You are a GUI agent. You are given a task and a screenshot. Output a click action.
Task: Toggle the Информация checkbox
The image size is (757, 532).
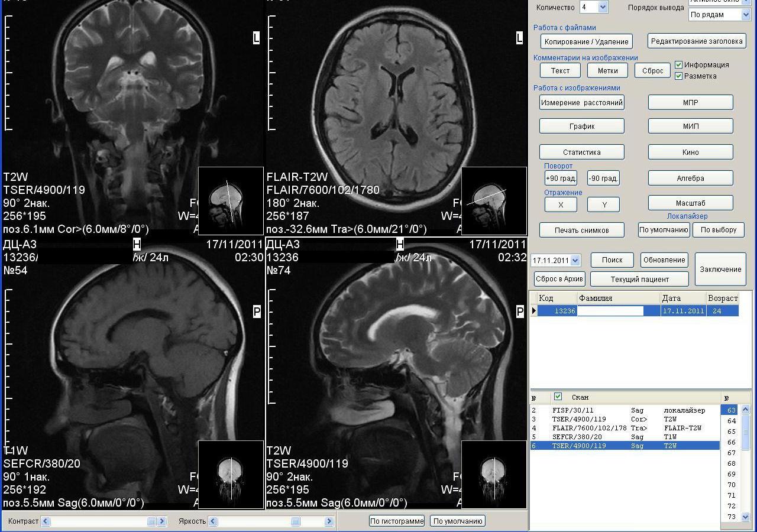click(x=678, y=65)
